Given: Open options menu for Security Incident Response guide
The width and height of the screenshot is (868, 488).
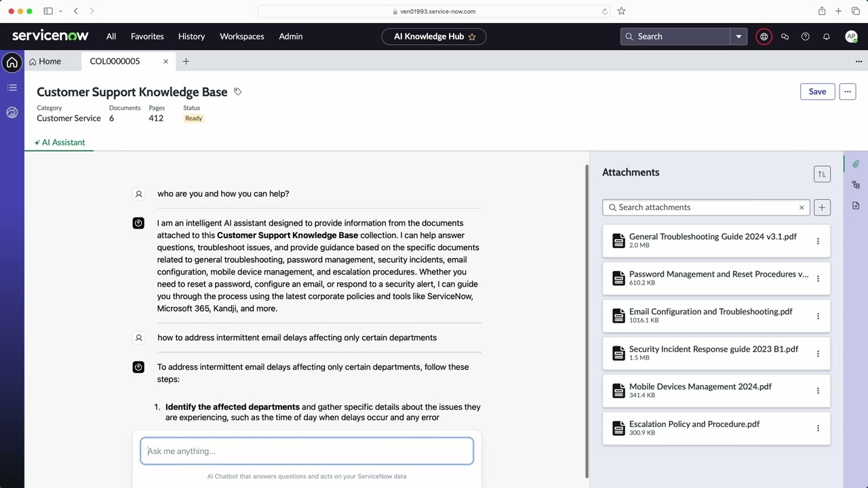Looking at the screenshot, I should pyautogui.click(x=818, y=353).
